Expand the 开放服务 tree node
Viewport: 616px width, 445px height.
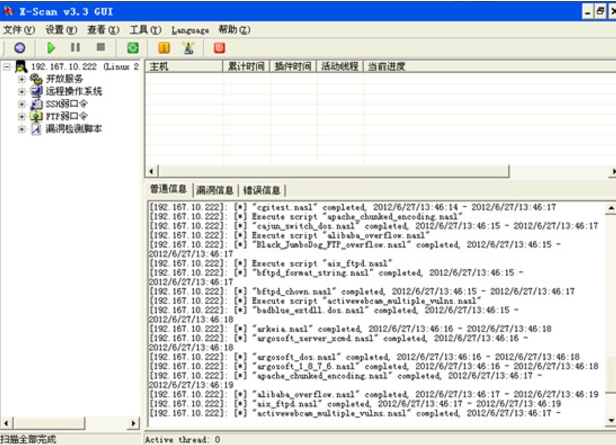22,79
